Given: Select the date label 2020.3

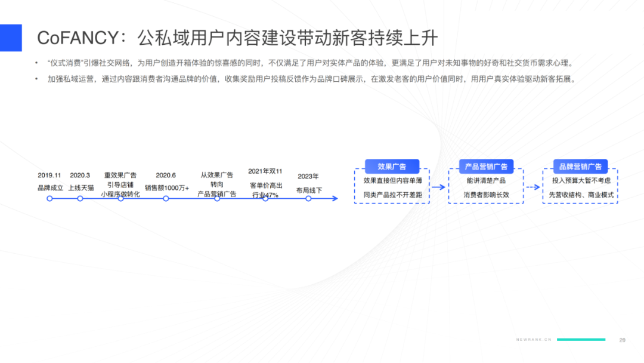Looking at the screenshot, I should [80, 175].
